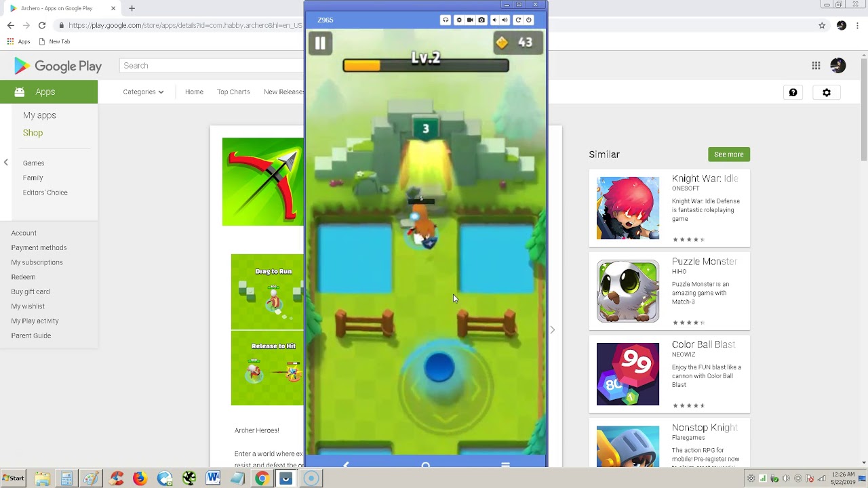Click See more for similar apps

click(729, 155)
